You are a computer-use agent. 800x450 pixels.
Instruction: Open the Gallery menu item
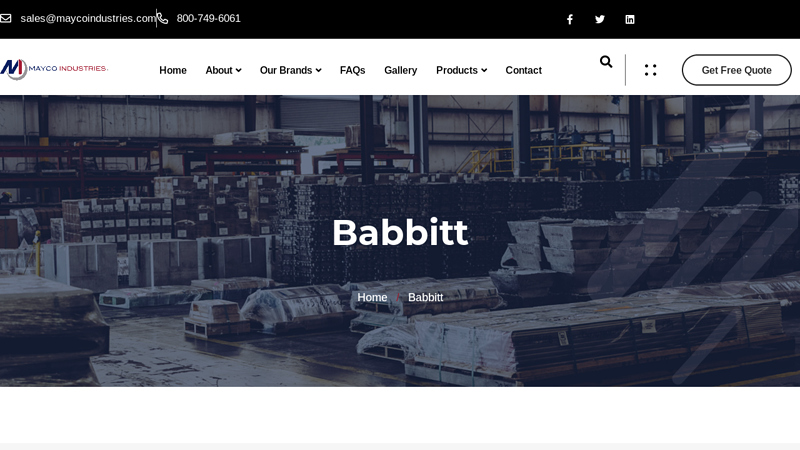click(401, 70)
